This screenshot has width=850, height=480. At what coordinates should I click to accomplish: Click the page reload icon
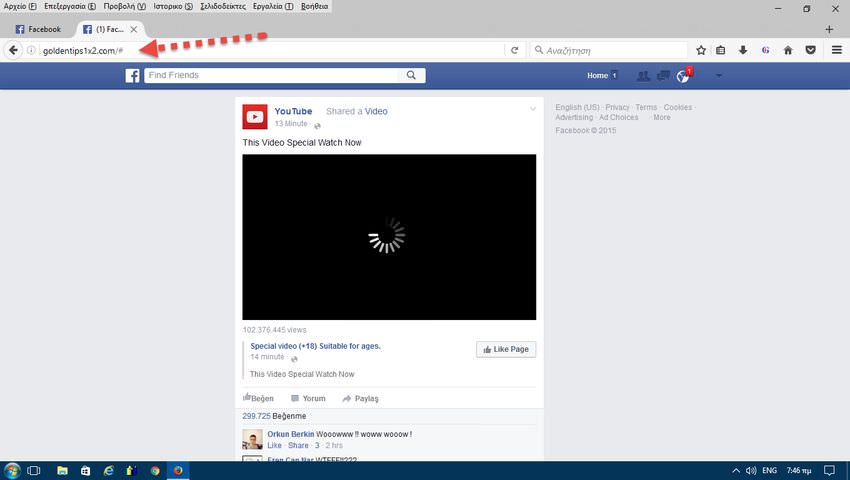click(515, 50)
